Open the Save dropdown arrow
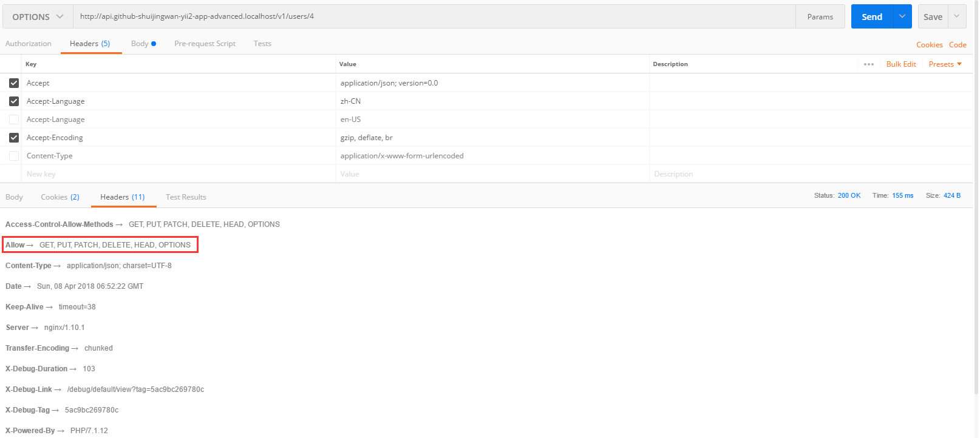980x438 pixels. (957, 16)
